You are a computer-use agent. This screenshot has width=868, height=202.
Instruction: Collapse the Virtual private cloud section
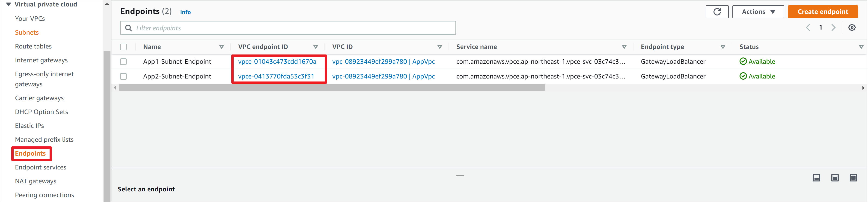9,4
